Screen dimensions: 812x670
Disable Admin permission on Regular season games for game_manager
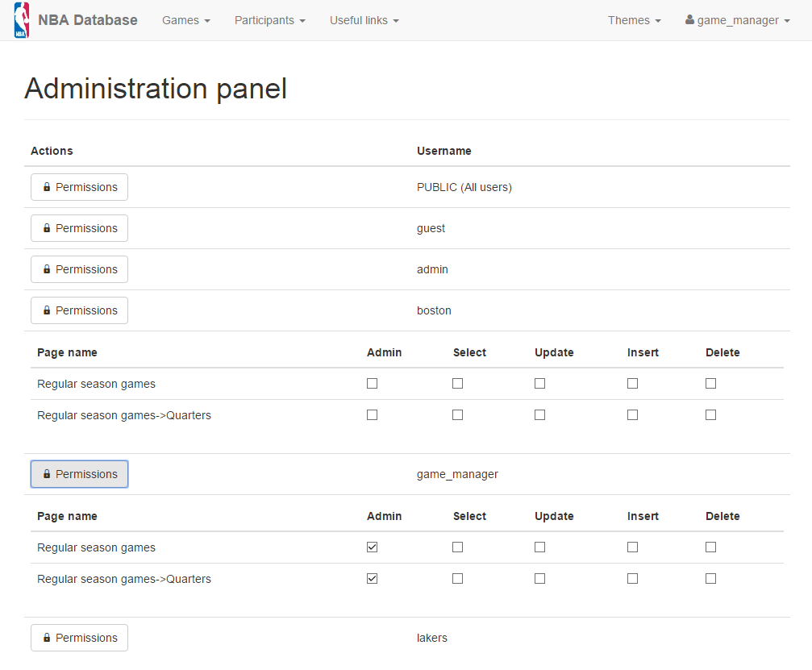coord(372,547)
